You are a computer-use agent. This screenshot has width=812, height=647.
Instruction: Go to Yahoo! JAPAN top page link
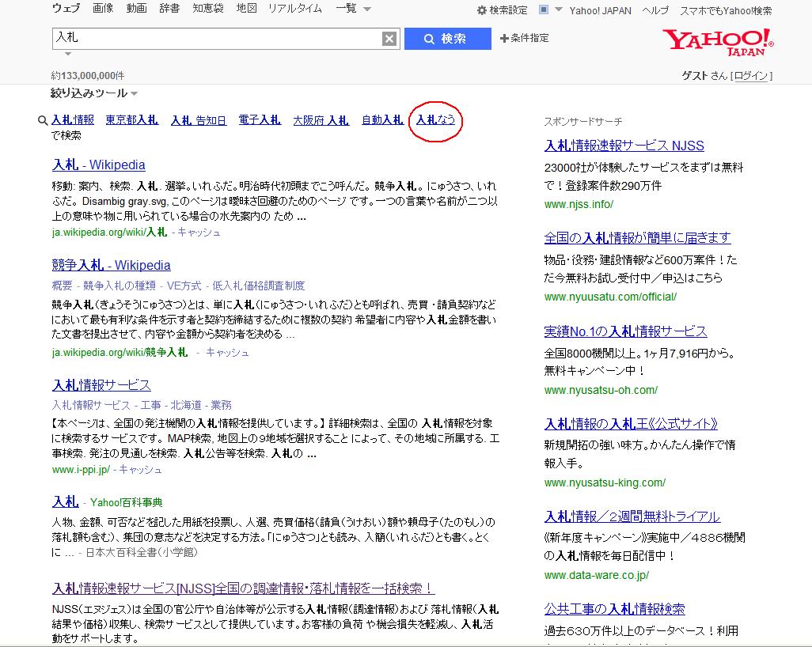click(x=600, y=10)
